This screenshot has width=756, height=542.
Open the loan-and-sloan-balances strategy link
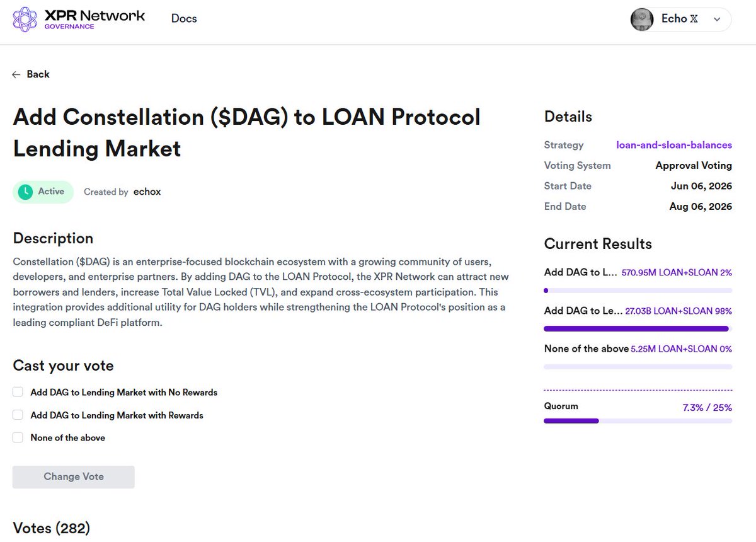click(x=674, y=145)
